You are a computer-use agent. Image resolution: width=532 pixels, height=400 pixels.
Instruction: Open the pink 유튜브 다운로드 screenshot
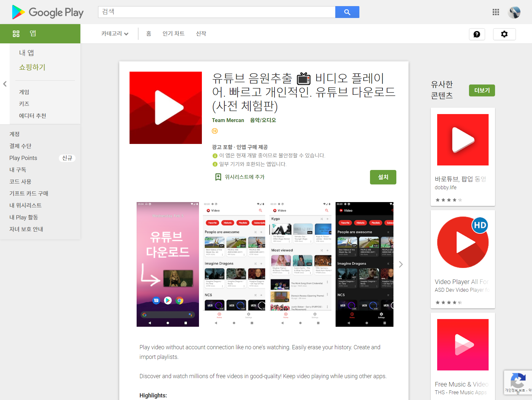click(168, 264)
